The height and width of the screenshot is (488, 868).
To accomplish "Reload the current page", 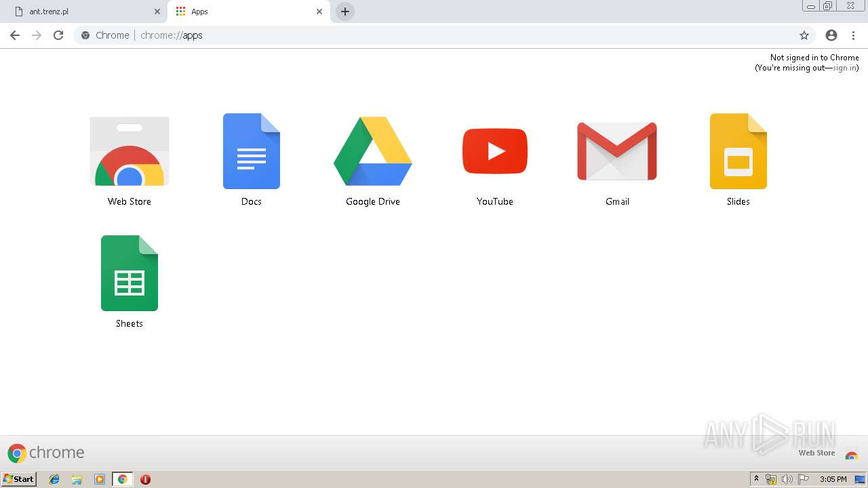I will (58, 35).
